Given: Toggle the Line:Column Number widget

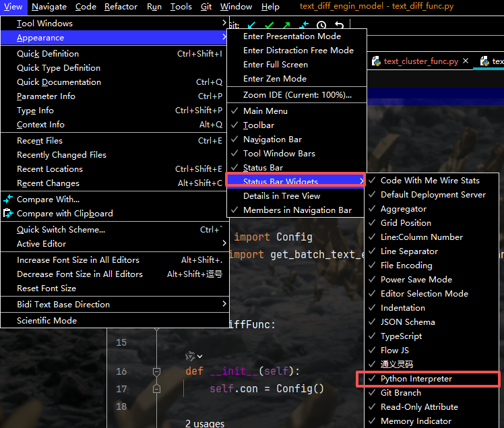Looking at the screenshot, I should [432, 237].
